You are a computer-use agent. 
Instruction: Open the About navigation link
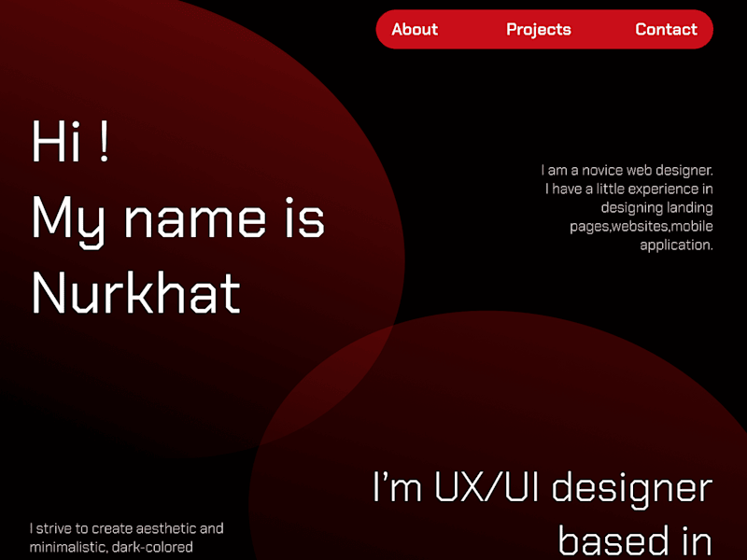tap(415, 30)
